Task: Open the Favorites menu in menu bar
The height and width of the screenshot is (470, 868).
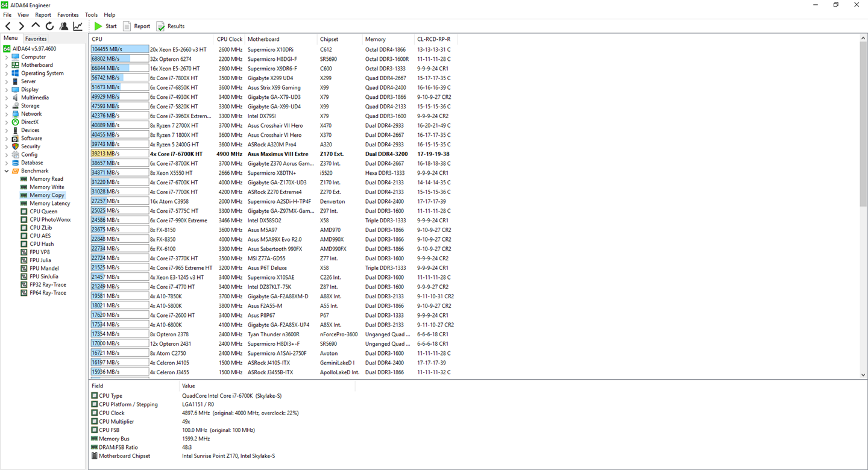Action: pyautogui.click(x=68, y=14)
